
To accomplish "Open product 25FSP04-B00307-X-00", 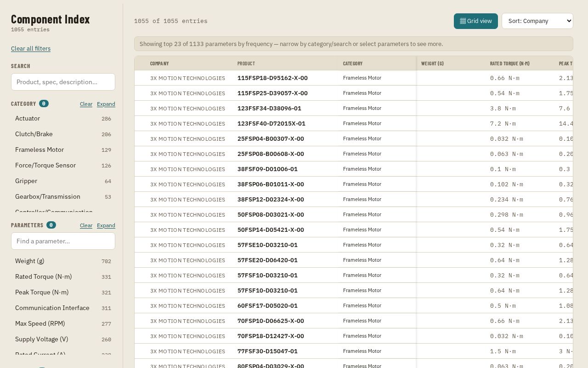I will tap(271, 139).
